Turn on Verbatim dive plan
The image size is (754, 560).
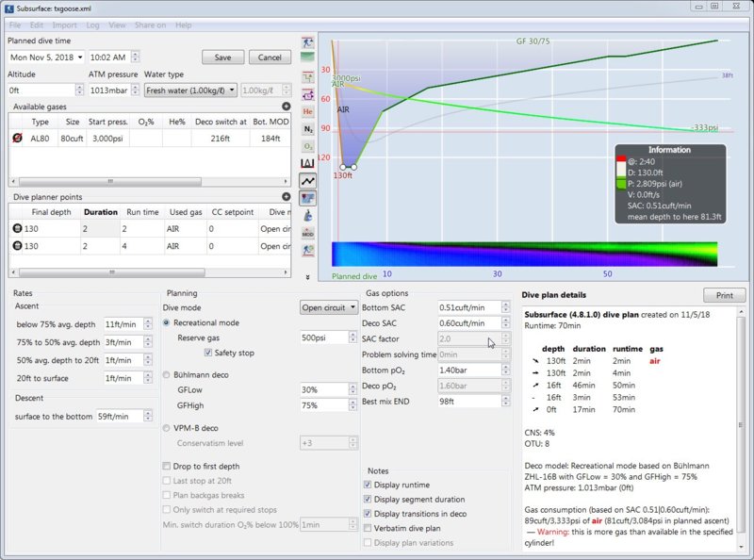(368, 528)
